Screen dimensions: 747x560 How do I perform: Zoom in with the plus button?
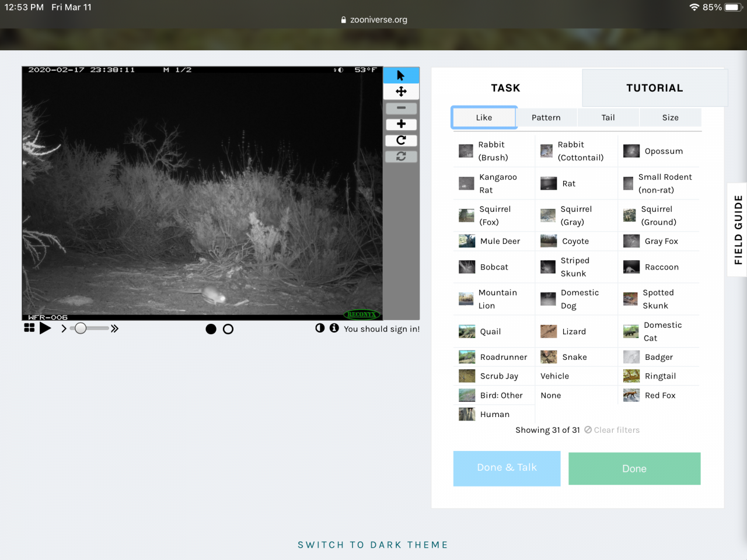point(401,124)
